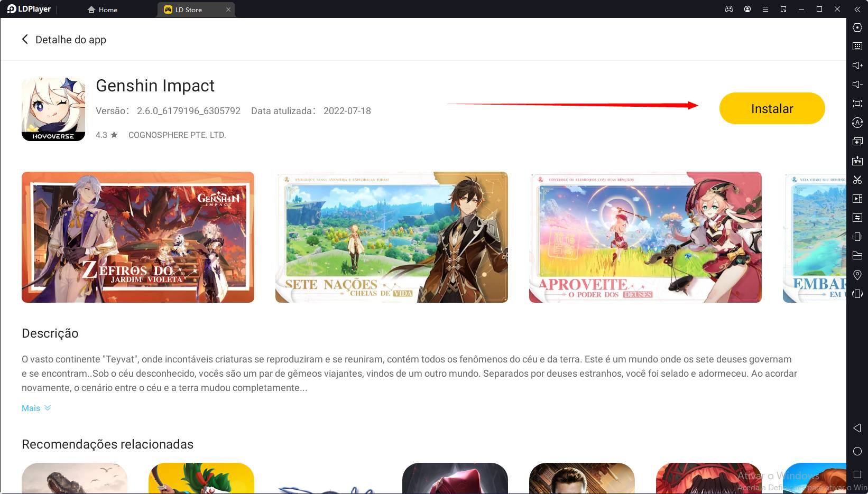Open the gamepad icon in title bar

729,9
